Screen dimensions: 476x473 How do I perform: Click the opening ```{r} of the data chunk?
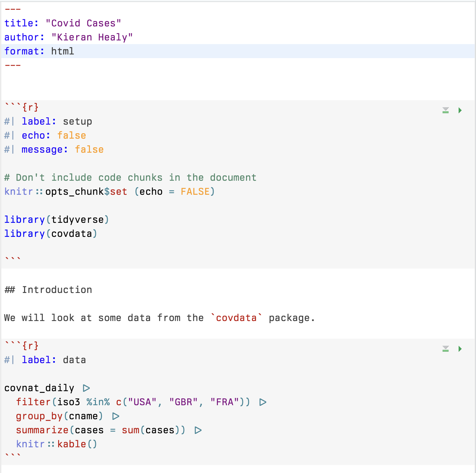point(22,346)
